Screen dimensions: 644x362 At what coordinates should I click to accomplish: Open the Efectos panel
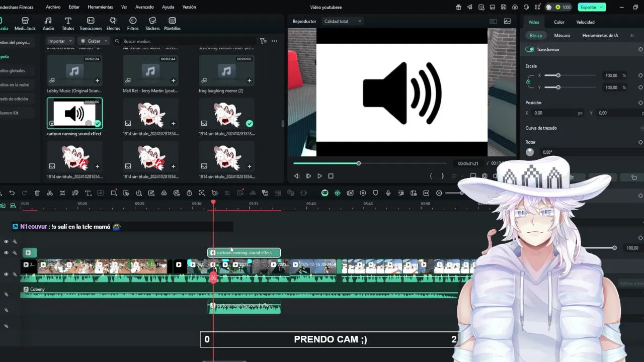coord(113,23)
